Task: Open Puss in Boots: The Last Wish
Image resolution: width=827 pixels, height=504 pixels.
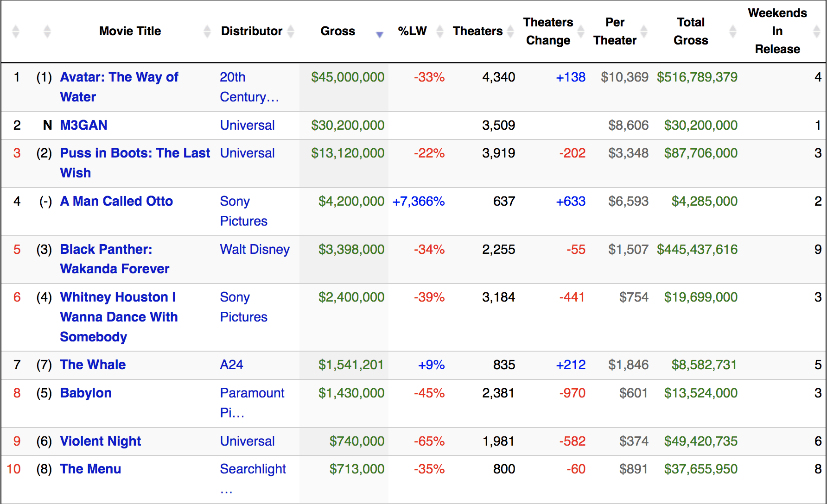Action: coord(135,163)
